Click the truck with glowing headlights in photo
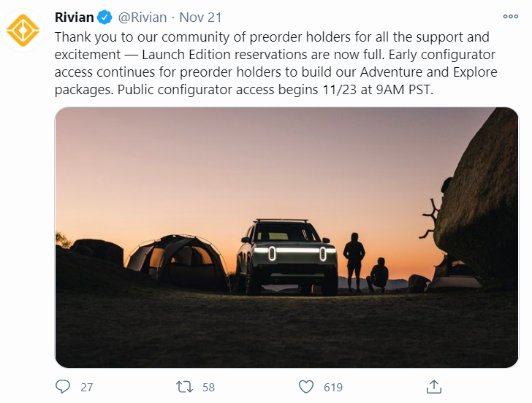This screenshot has height=403, width=532. tap(286, 256)
